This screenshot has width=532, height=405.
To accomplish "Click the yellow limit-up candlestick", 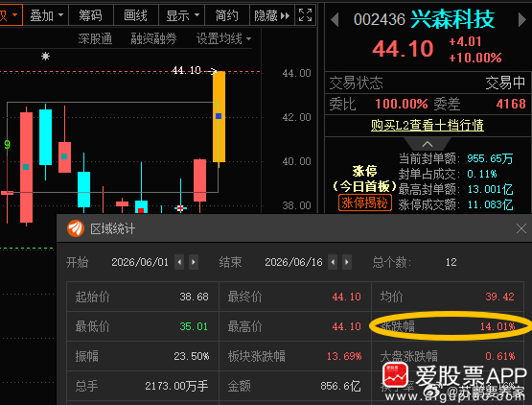I will [x=219, y=117].
